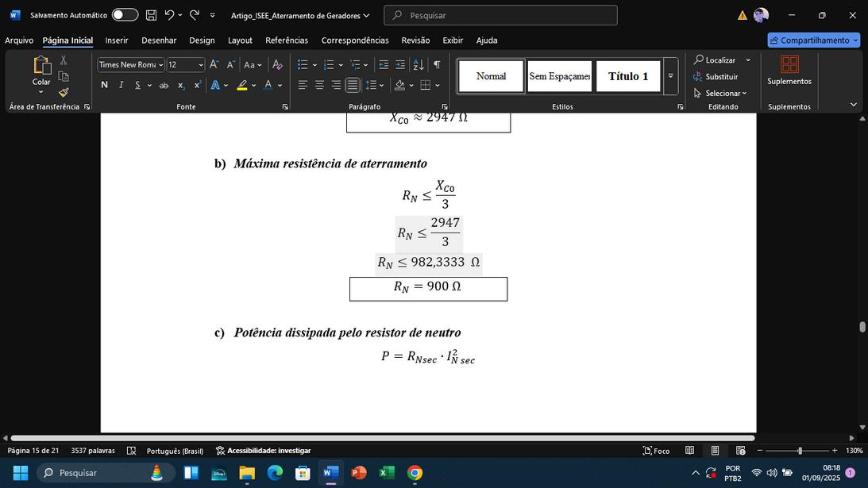Viewport: 868px width, 488px height.
Task: Open Excel from the taskbar
Action: [x=387, y=473]
